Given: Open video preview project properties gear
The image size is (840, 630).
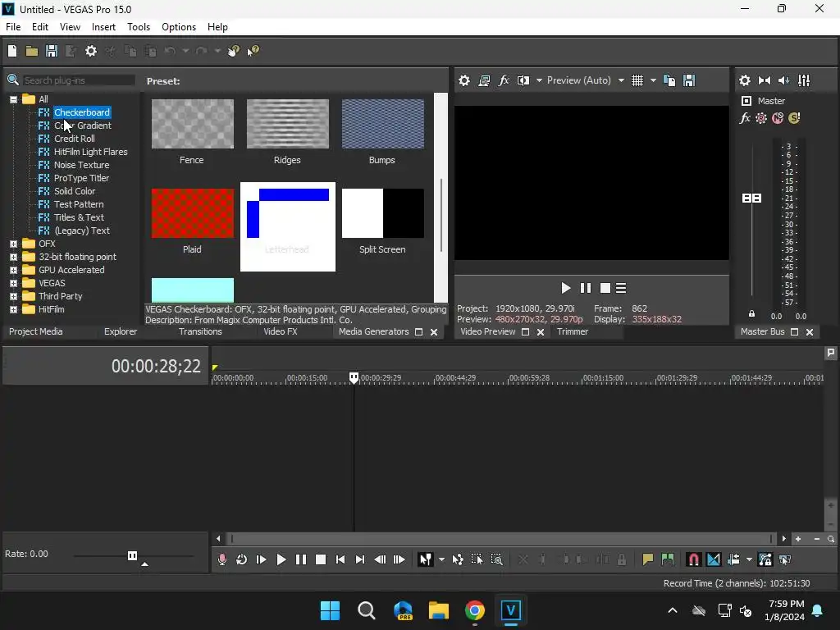Looking at the screenshot, I should 464,80.
